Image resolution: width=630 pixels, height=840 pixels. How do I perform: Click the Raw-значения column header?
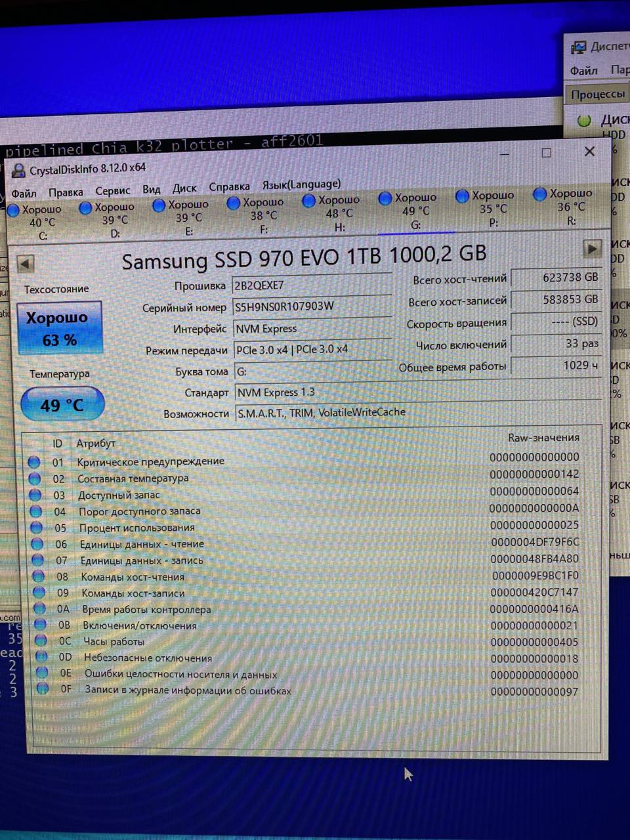pos(543,438)
